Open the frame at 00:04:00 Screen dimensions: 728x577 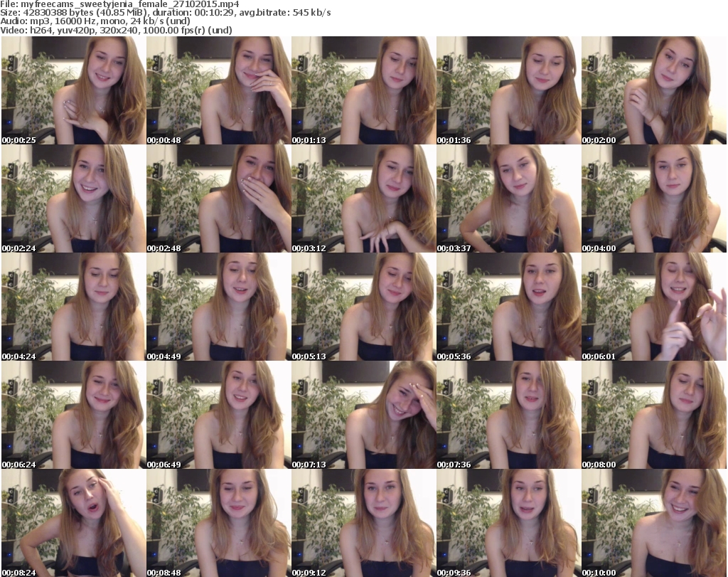[654, 198]
